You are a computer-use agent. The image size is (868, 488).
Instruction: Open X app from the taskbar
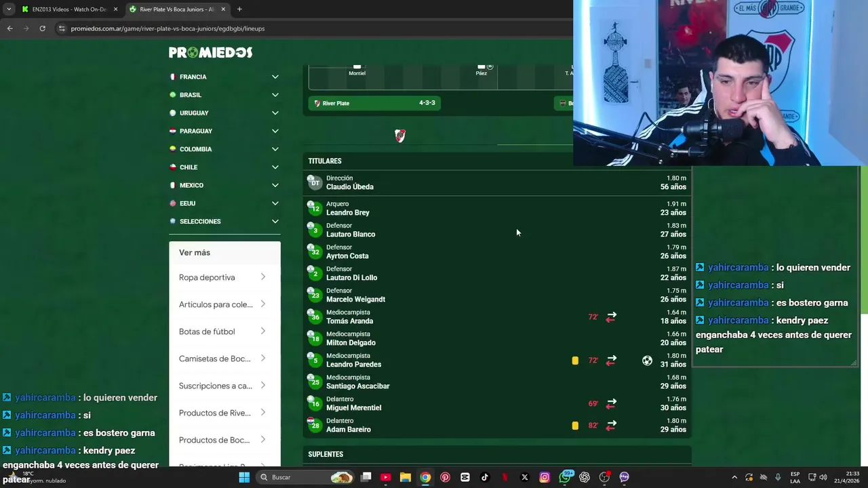pos(525,477)
